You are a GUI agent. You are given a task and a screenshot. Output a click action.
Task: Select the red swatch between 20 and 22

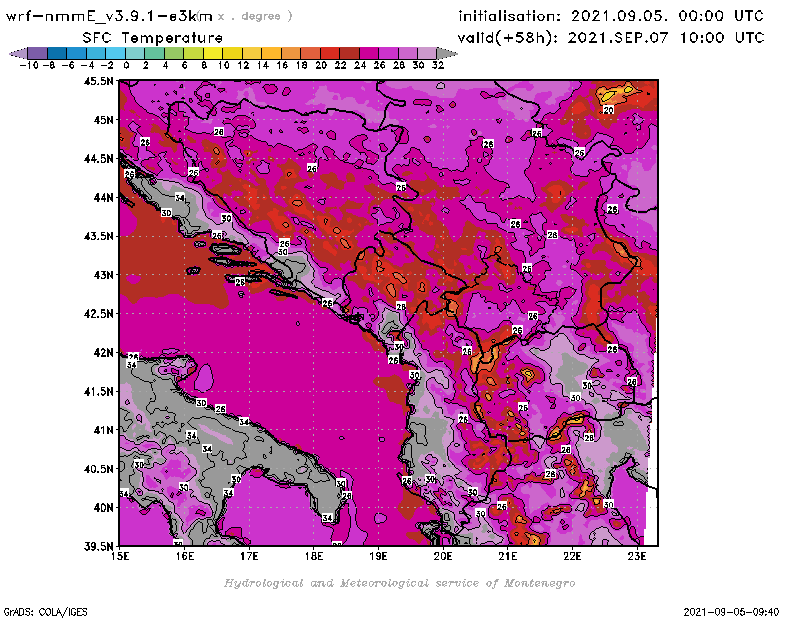(x=330, y=53)
